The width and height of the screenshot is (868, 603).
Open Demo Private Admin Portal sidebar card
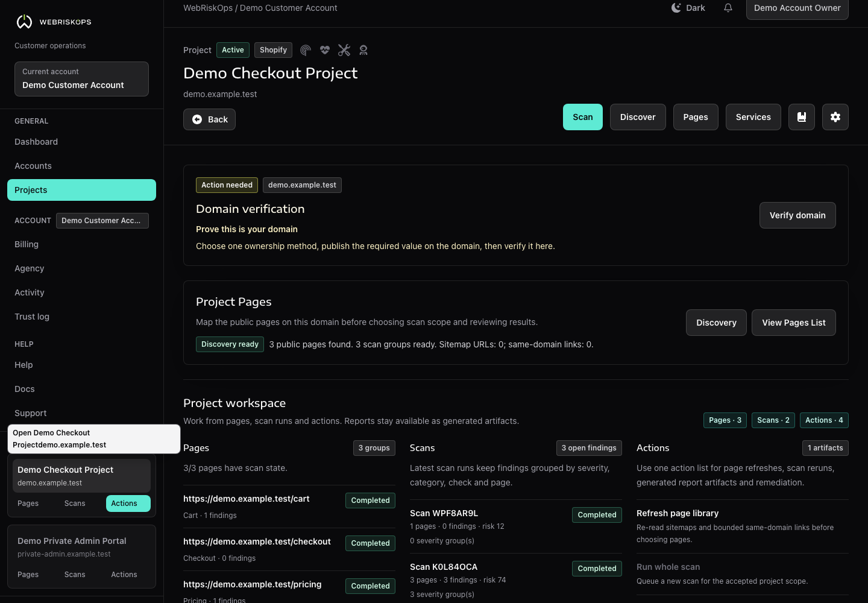81,547
